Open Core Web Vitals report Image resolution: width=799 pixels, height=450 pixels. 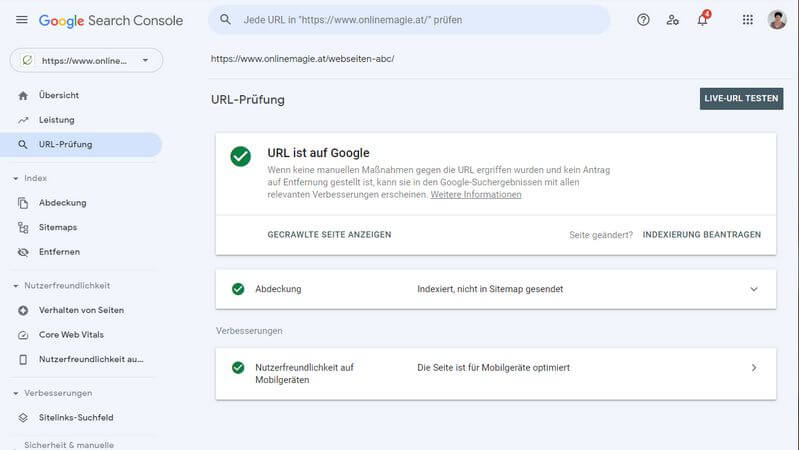click(71, 335)
